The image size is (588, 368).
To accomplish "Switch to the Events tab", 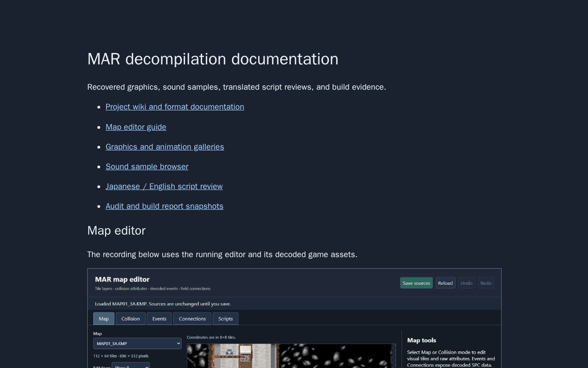I will click(x=159, y=319).
